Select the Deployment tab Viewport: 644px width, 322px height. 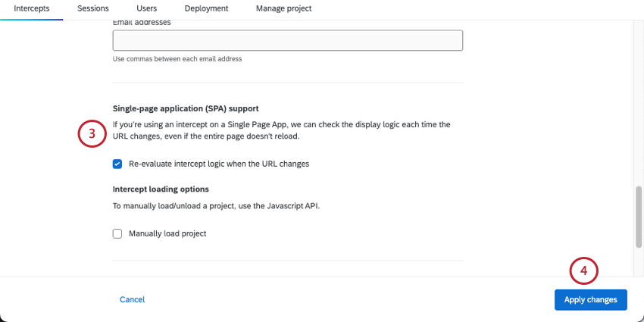pyautogui.click(x=206, y=8)
